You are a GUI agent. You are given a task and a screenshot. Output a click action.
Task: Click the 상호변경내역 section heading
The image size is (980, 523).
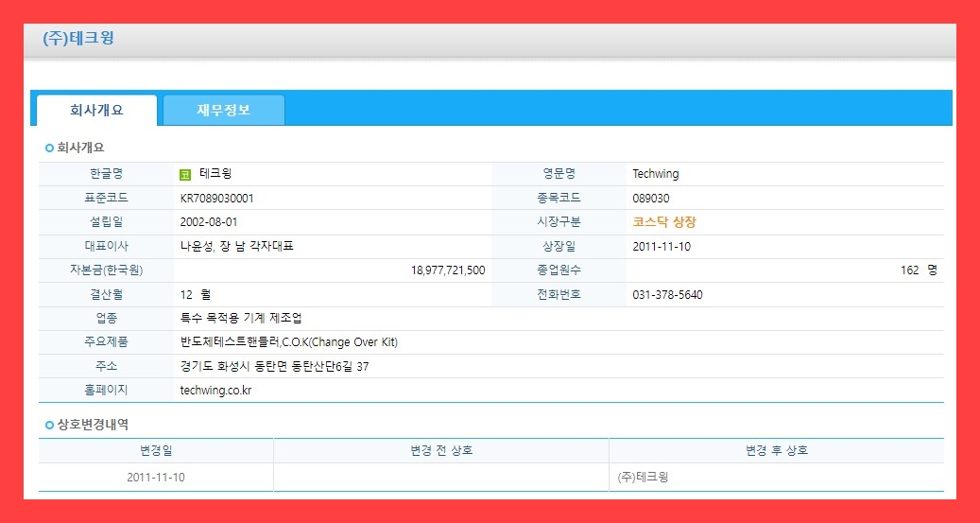click(x=93, y=426)
